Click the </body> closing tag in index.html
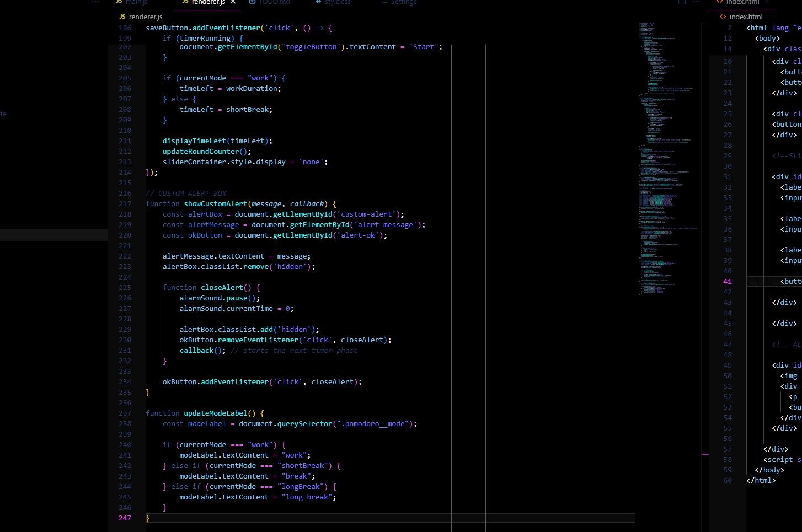This screenshot has height=532, width=802. pyautogui.click(x=769, y=470)
